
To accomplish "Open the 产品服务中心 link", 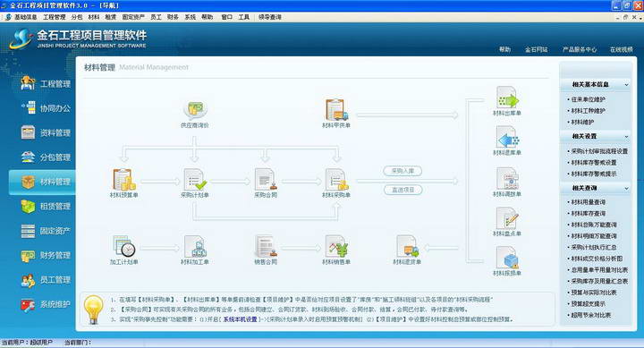I will point(580,49).
